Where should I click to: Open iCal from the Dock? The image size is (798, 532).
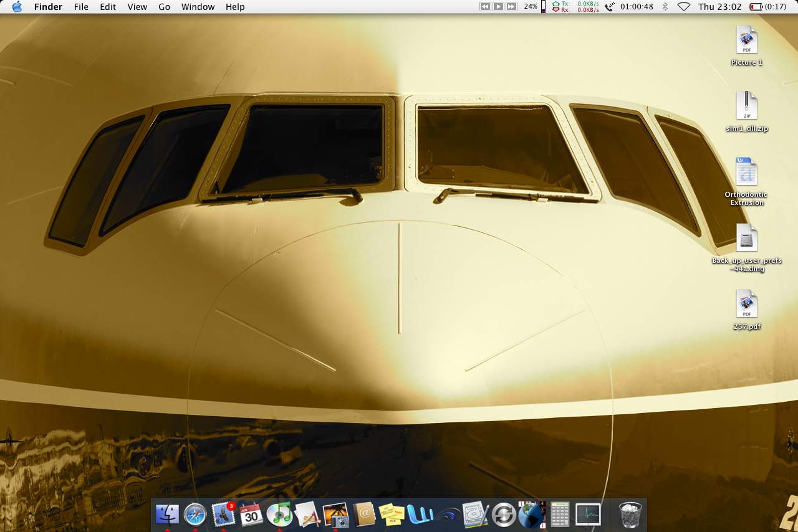click(x=251, y=515)
